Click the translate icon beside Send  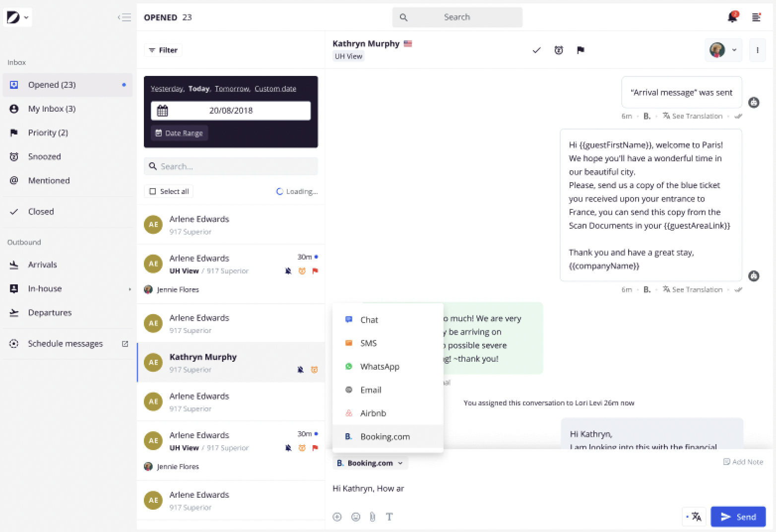point(694,517)
